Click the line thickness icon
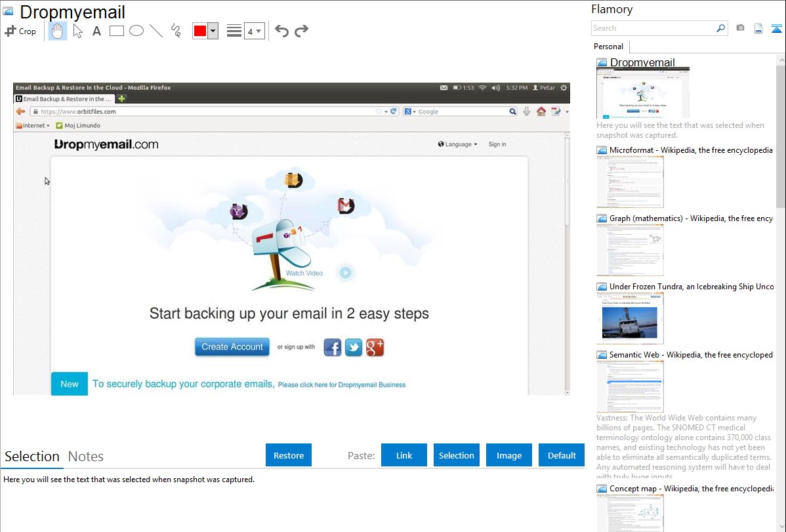The image size is (786, 532). [x=234, y=31]
